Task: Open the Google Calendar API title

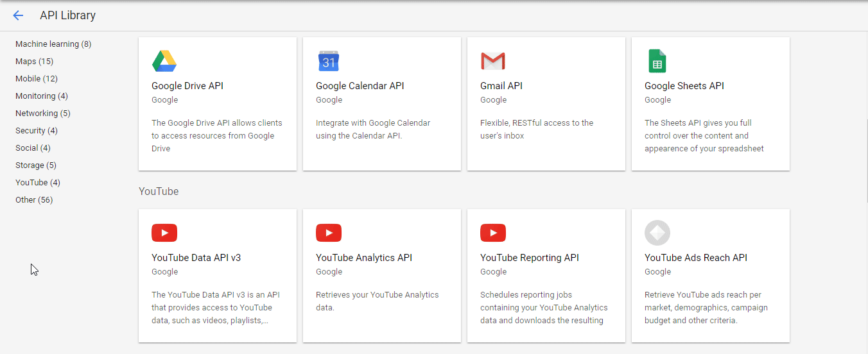Action: (360, 86)
